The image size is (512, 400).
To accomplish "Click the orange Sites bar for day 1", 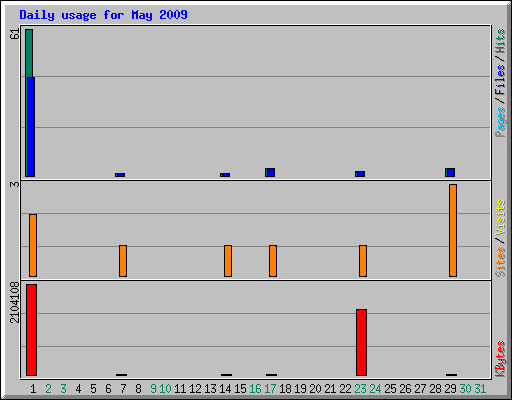I will tap(33, 245).
